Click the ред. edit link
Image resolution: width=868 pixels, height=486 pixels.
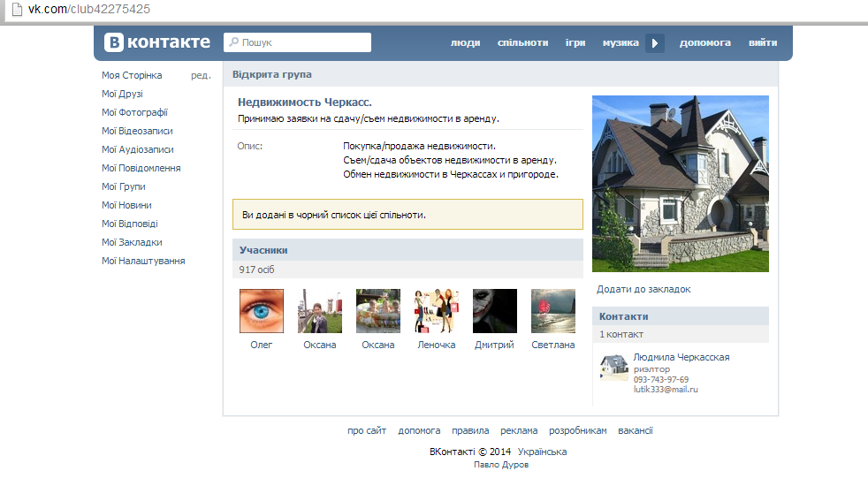(201, 75)
